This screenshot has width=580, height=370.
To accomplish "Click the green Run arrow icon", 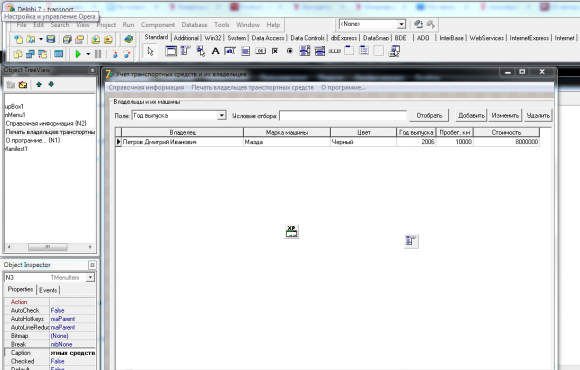I will tap(78, 54).
